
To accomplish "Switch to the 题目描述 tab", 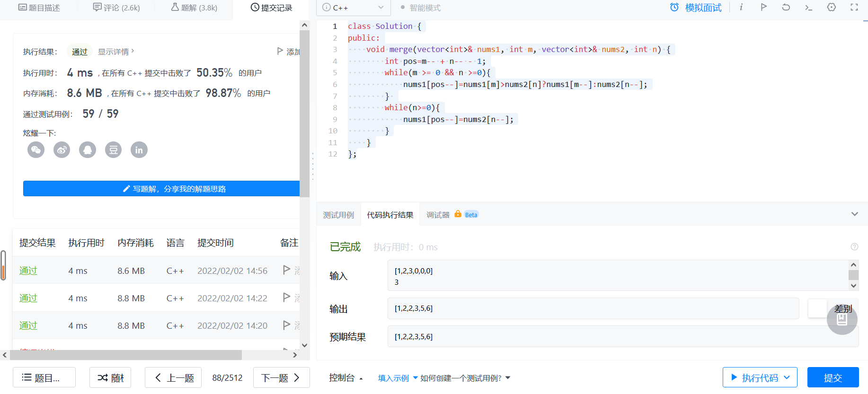I will coord(39,8).
